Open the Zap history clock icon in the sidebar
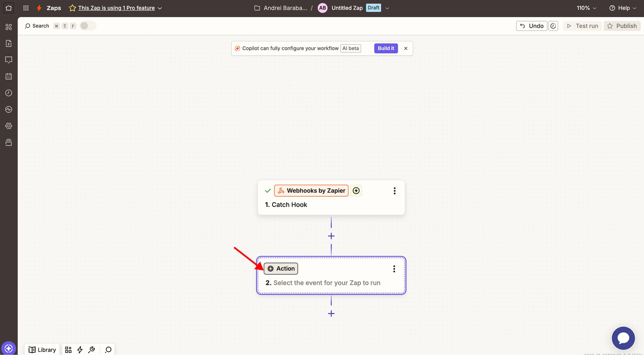Image resolution: width=644 pixels, height=355 pixels. (9, 93)
